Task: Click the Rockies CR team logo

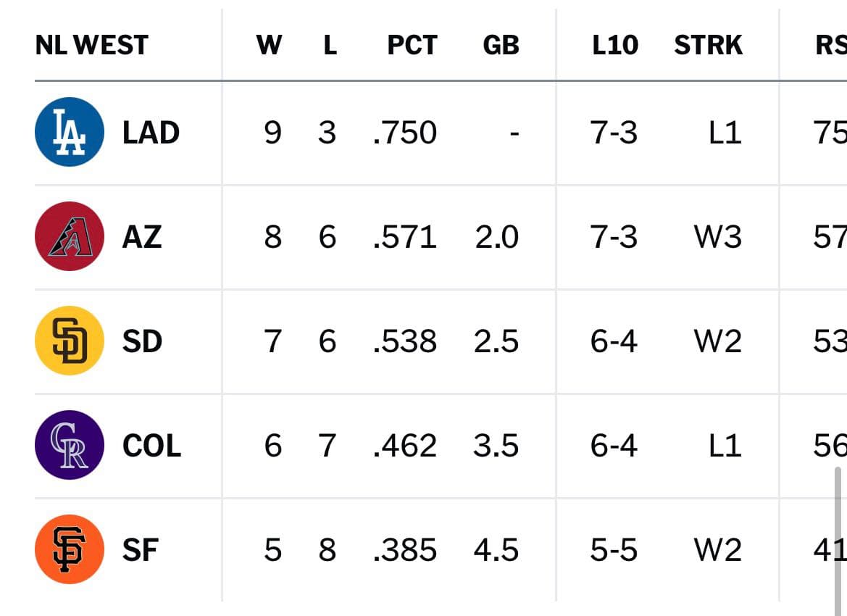Action: click(70, 445)
